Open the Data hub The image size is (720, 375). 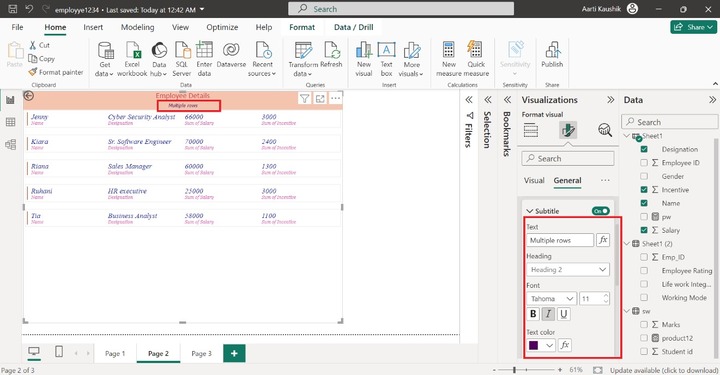click(x=159, y=59)
